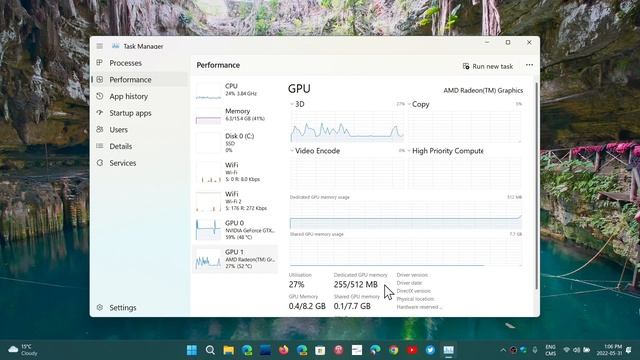Open the three-dot more options menu
Screen dimensions: 640x360
[529, 65]
